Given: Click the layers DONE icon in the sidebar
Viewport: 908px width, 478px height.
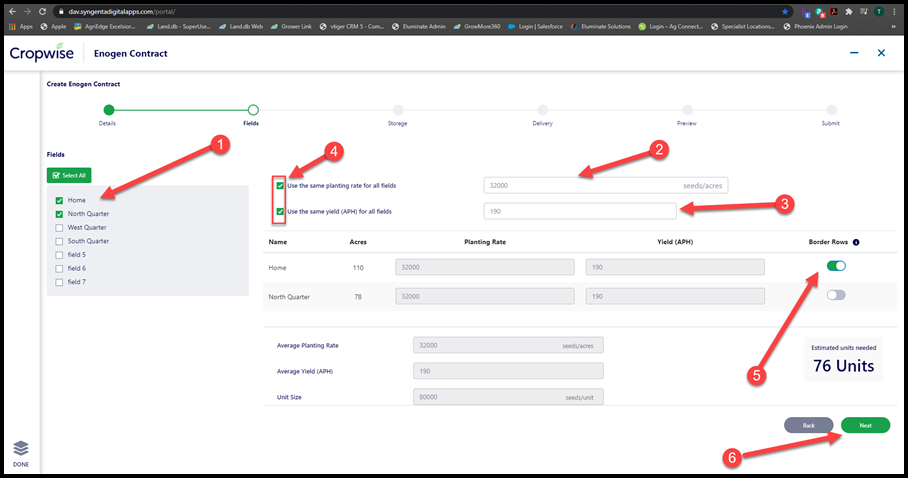Looking at the screenshot, I should [20, 453].
